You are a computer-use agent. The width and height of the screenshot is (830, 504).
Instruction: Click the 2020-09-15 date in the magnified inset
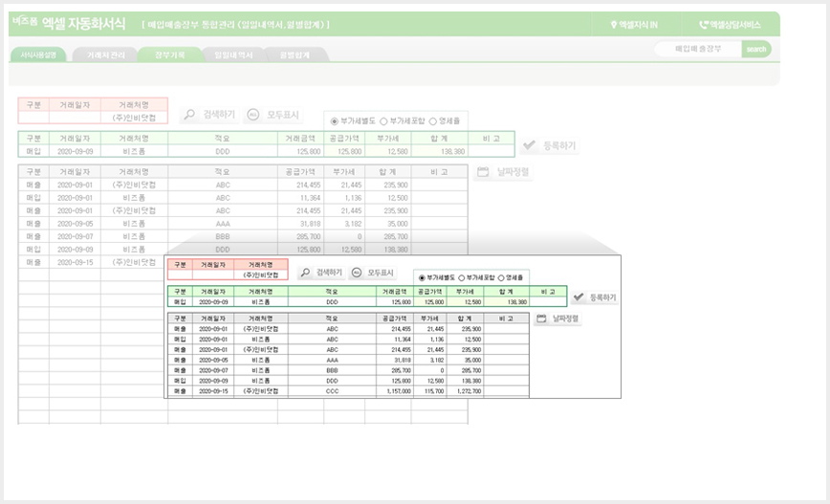click(213, 391)
